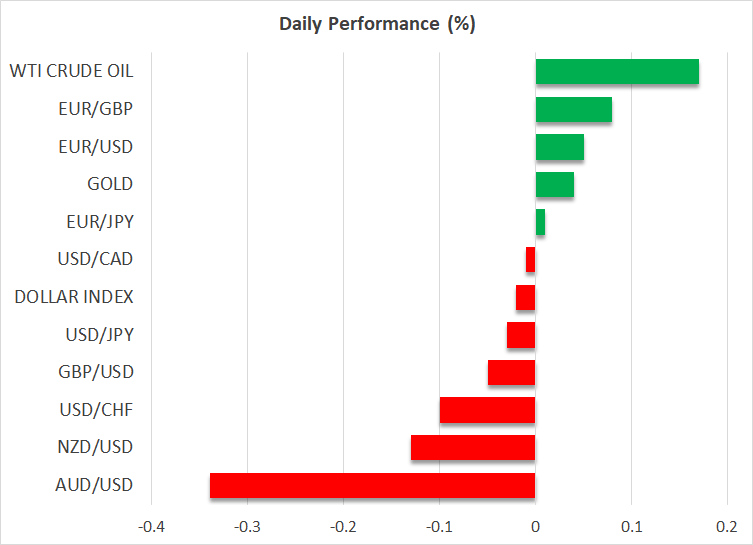Select the red USD/JPY bar
The image size is (753, 545).
521,335
